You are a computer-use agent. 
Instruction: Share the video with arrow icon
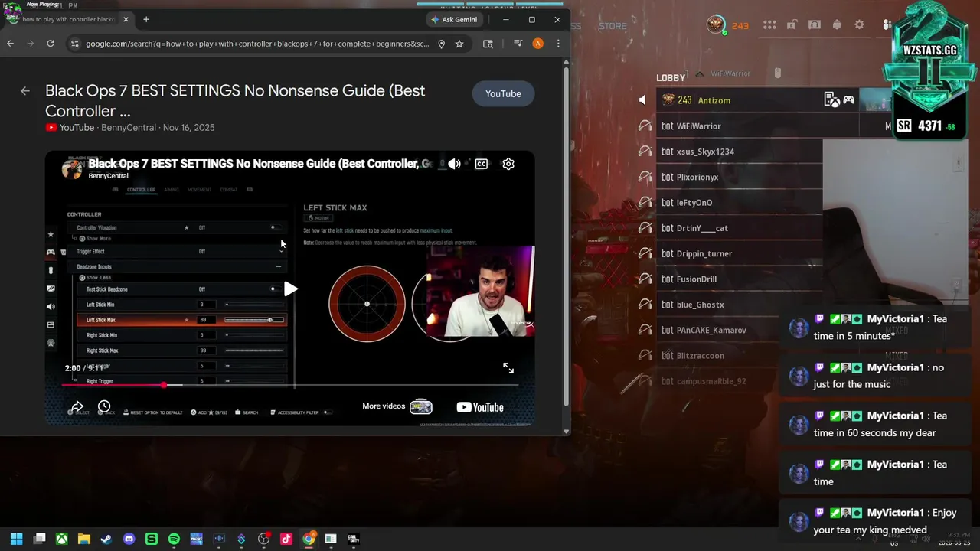(x=77, y=406)
